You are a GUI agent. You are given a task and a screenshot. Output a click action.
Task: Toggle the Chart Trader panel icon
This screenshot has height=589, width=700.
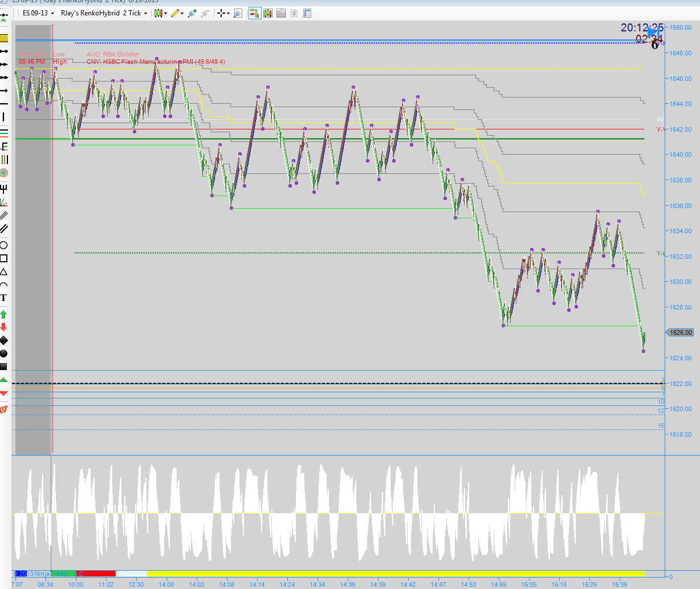254,13
